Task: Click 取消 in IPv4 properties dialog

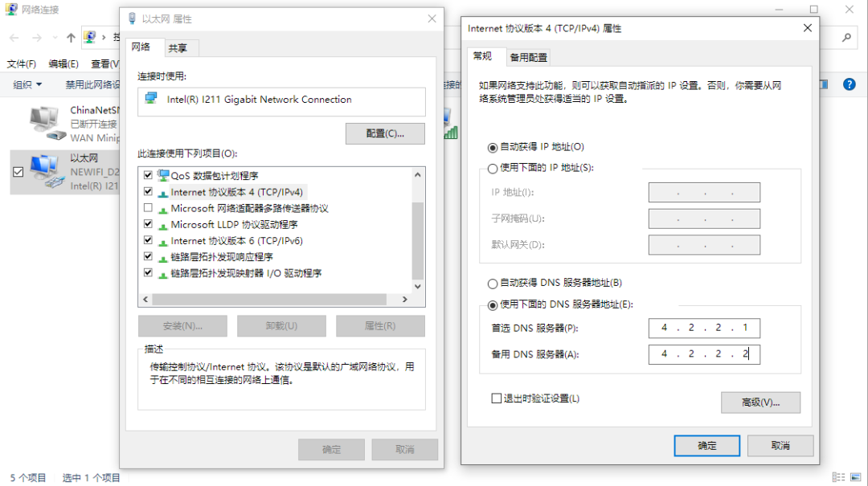Action: [780, 446]
